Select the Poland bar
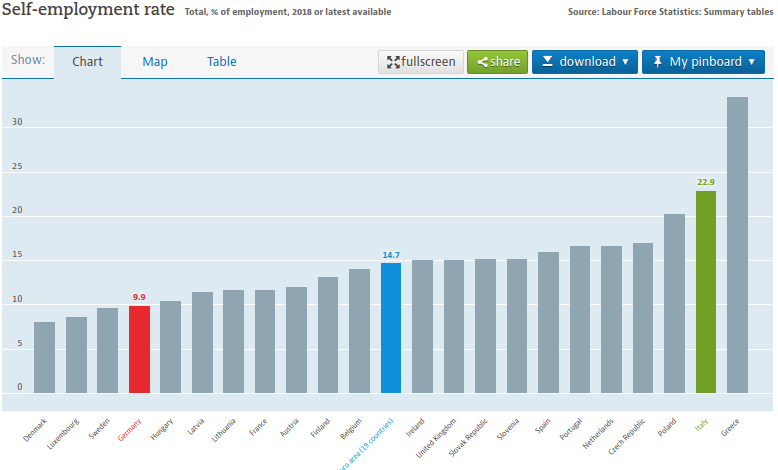Image resolution: width=778 pixels, height=470 pixels. pos(674,304)
